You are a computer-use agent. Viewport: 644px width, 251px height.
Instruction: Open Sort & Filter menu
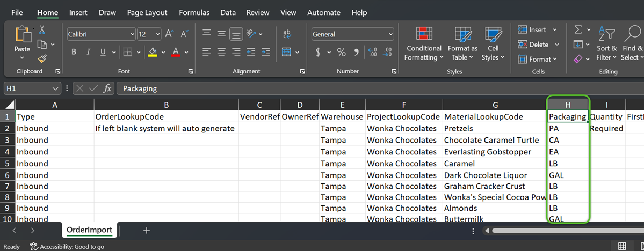[x=607, y=43]
